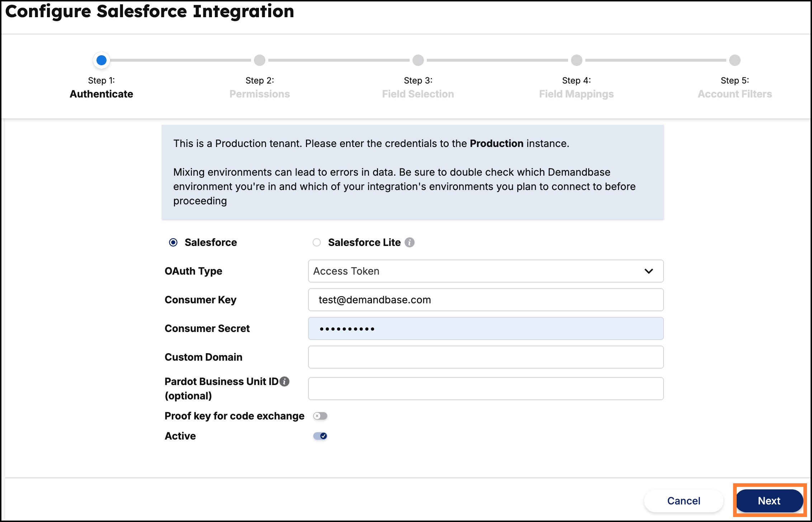Click the Active label
812x522 pixels.
(180, 436)
